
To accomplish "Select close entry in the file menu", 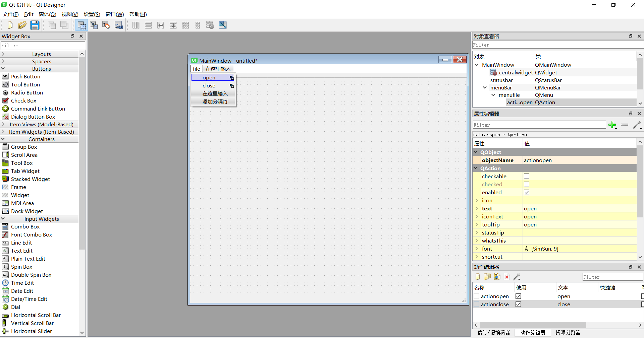I will (213, 85).
